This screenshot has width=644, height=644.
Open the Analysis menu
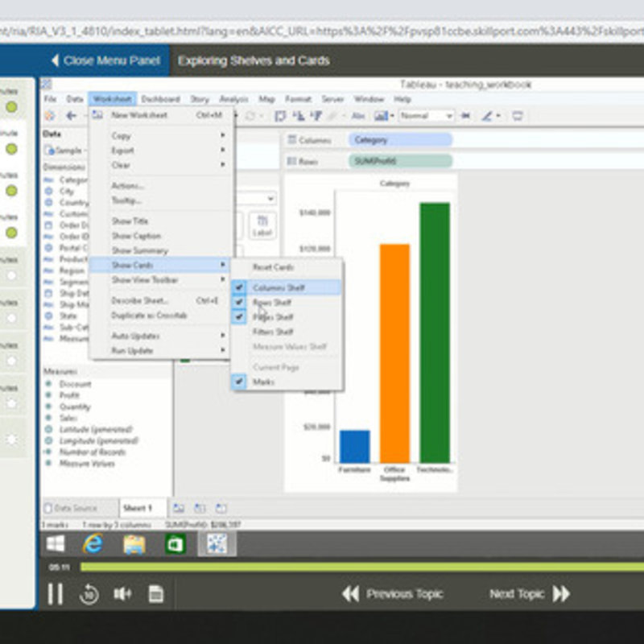pos(233,99)
